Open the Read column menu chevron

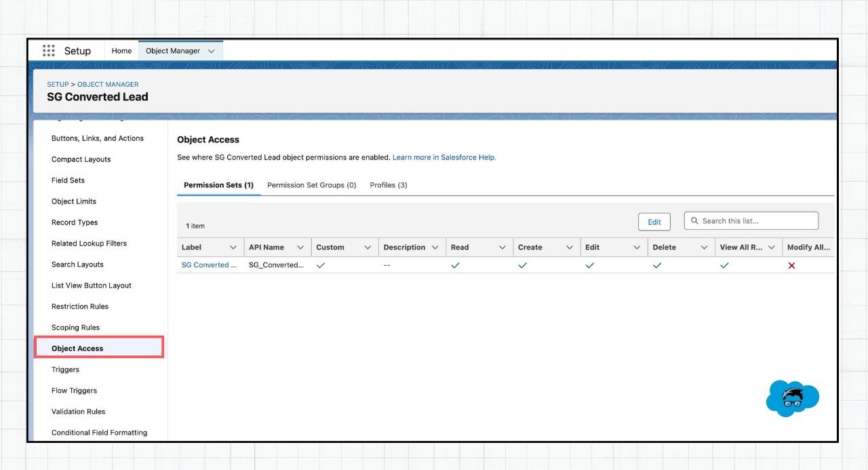pos(502,248)
